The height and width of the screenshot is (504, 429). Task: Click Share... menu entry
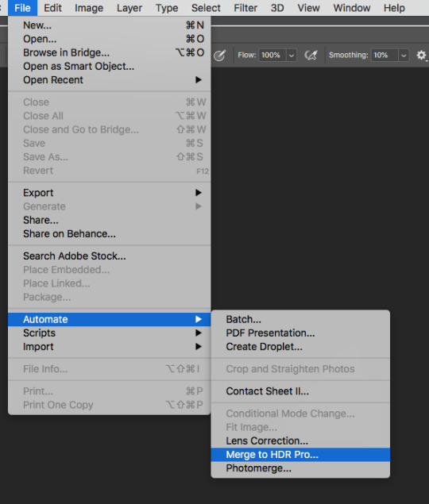coord(110,220)
